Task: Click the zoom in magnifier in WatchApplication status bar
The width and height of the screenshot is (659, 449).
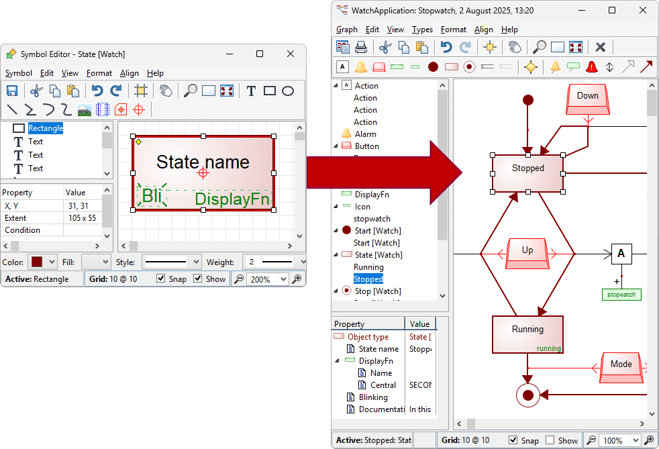Action: [x=649, y=440]
